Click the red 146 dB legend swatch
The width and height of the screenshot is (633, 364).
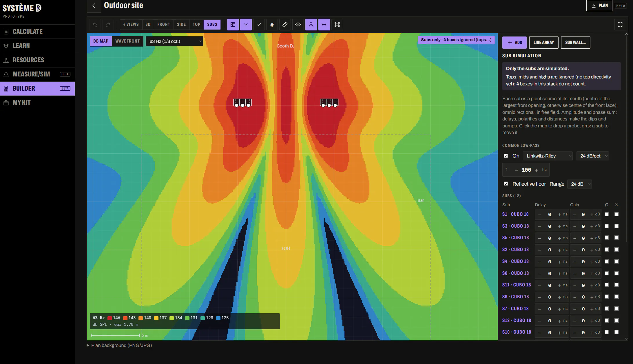(x=110, y=318)
